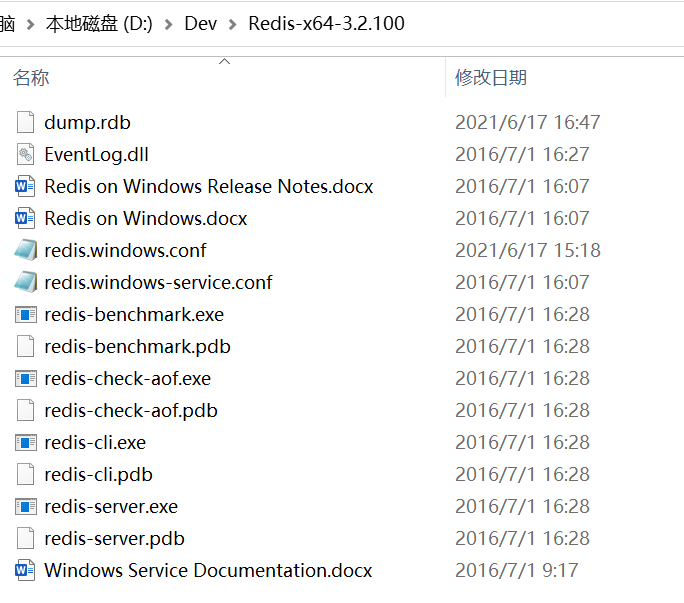Viewport: 684px width, 603px height.
Task: Click the date 2021/6/17 15:18
Action: (528, 250)
